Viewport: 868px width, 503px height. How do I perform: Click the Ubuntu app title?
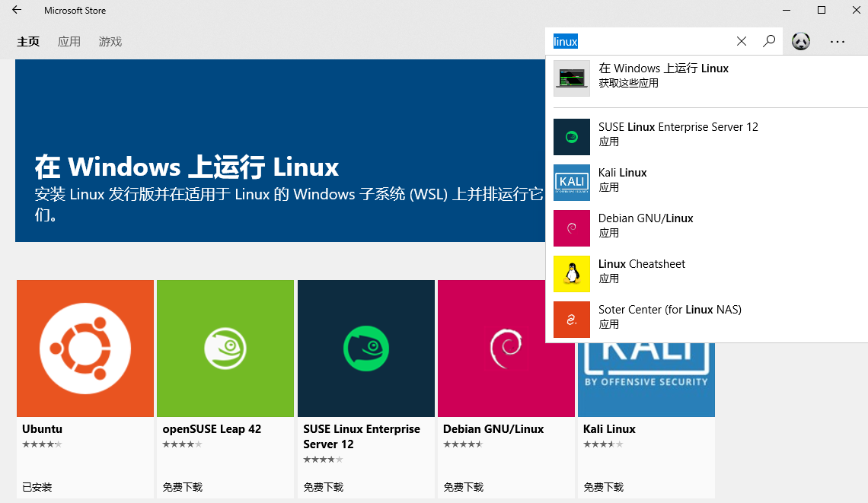click(42, 429)
